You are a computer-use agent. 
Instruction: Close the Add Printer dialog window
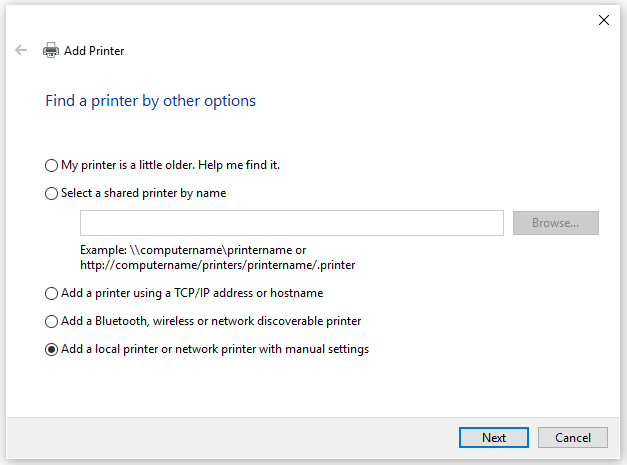[x=603, y=19]
